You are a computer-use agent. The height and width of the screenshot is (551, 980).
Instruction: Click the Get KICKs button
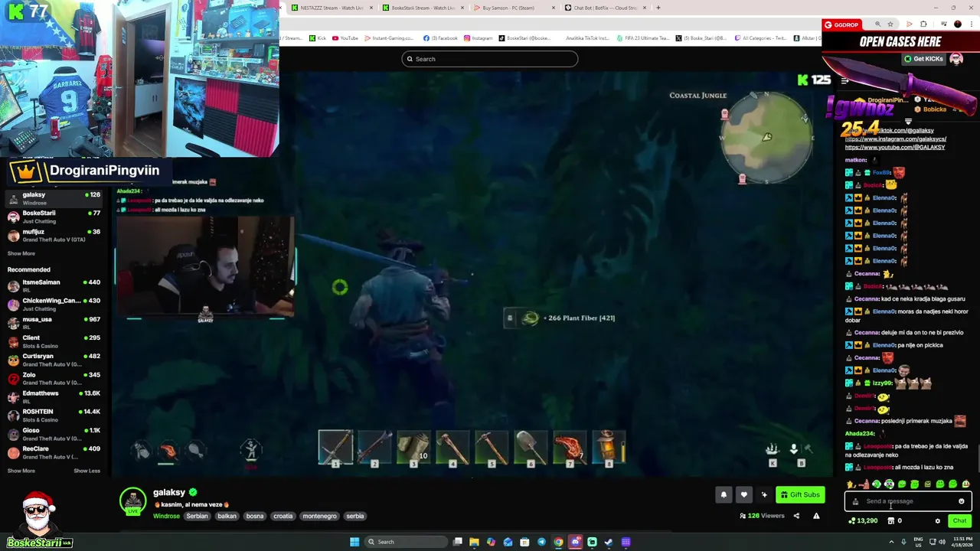coord(923,59)
